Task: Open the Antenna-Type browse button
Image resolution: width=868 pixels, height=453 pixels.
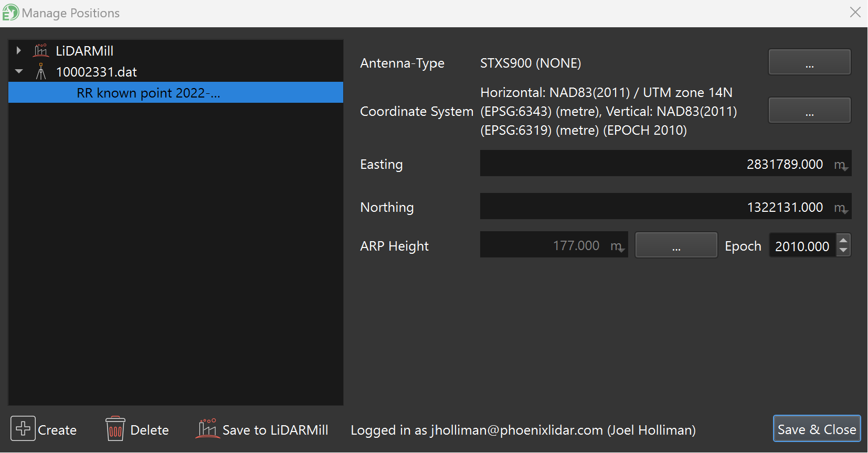Action: coord(809,62)
